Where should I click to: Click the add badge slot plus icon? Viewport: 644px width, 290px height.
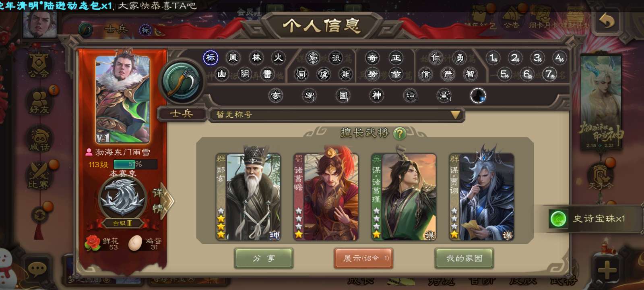pos(478,95)
